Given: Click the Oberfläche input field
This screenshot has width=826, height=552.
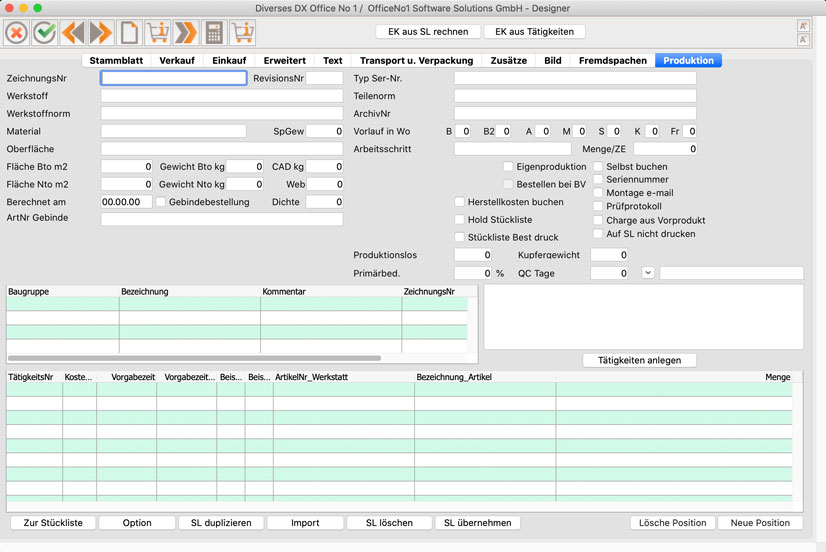Looking at the screenshot, I should [x=222, y=149].
